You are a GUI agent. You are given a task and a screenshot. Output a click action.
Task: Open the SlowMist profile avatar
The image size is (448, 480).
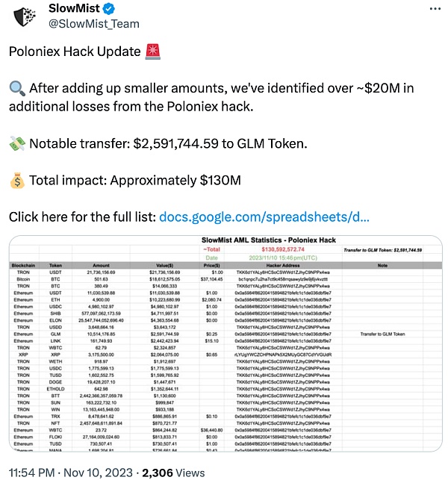point(25,16)
